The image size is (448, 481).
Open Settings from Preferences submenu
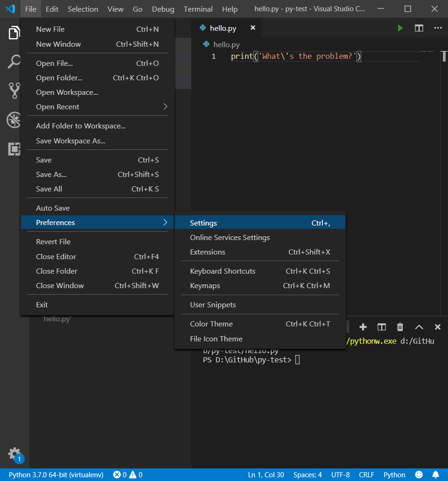point(260,223)
